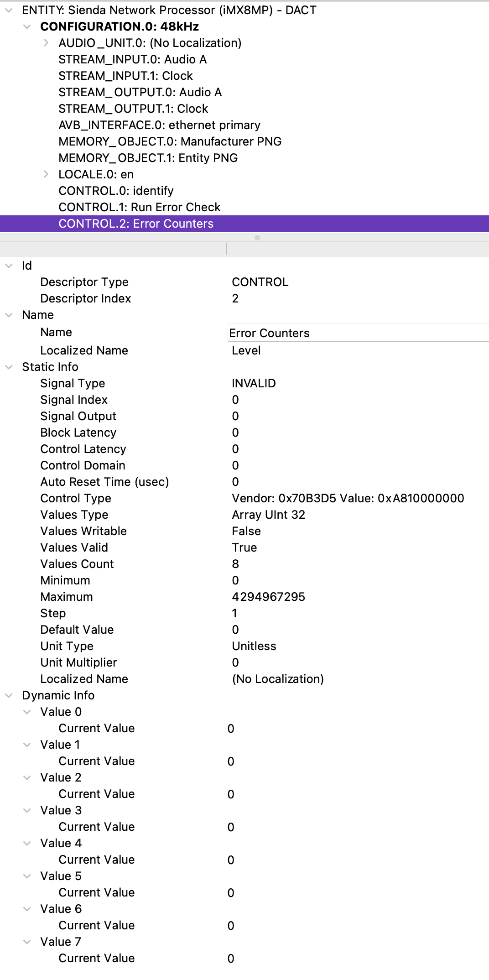Select the highlighted CONTROL.2: Error Counters row
This screenshot has width=489, height=980.
coord(244,224)
